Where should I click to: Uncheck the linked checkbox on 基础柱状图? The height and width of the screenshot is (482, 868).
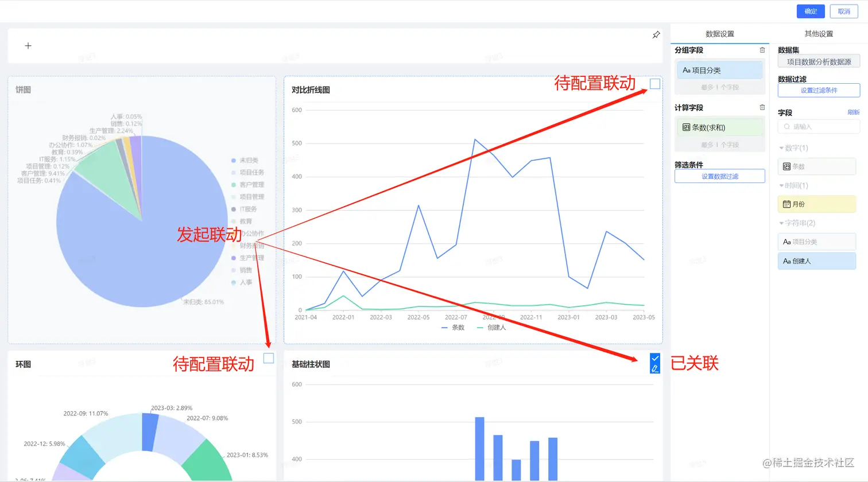coord(655,359)
